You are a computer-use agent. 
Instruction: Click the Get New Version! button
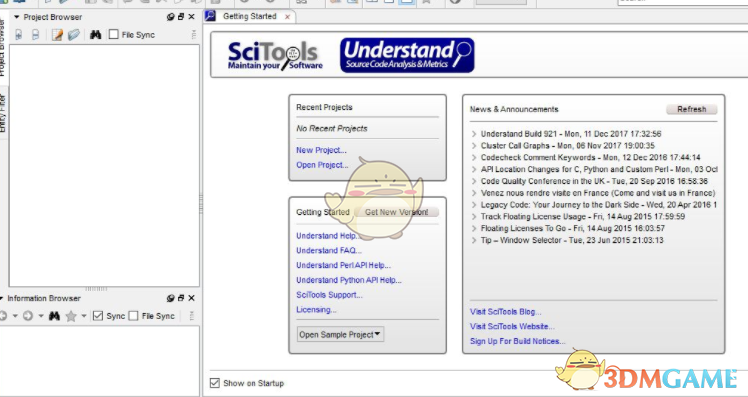click(396, 212)
